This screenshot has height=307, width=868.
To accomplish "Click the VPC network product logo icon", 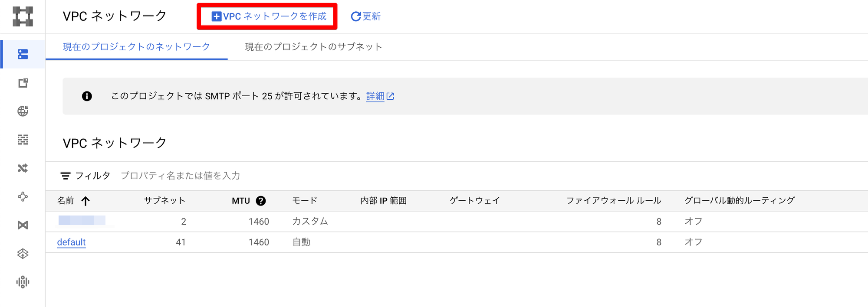I will (23, 16).
